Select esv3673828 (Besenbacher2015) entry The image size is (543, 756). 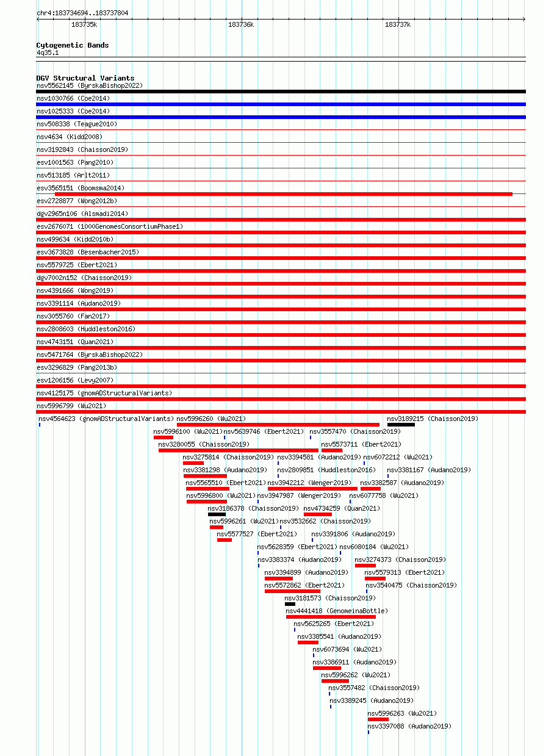[x=88, y=253]
